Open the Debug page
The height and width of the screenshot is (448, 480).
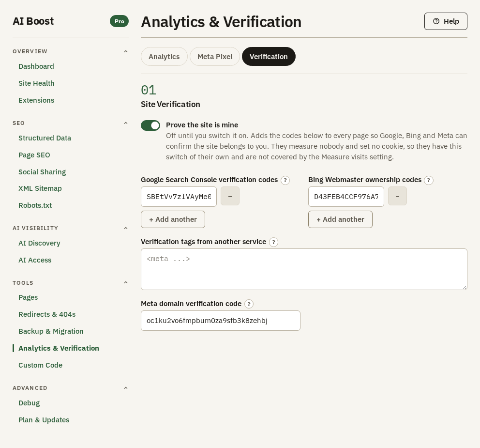(29, 403)
